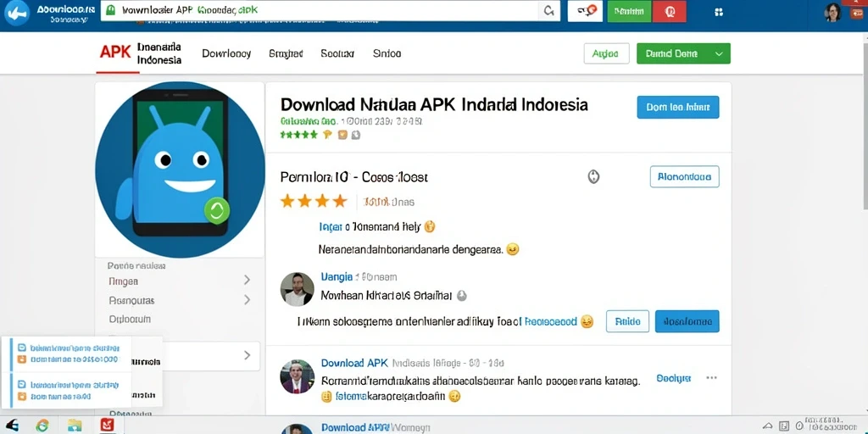Click the yellow trophy icon beside green stars

[327, 135]
